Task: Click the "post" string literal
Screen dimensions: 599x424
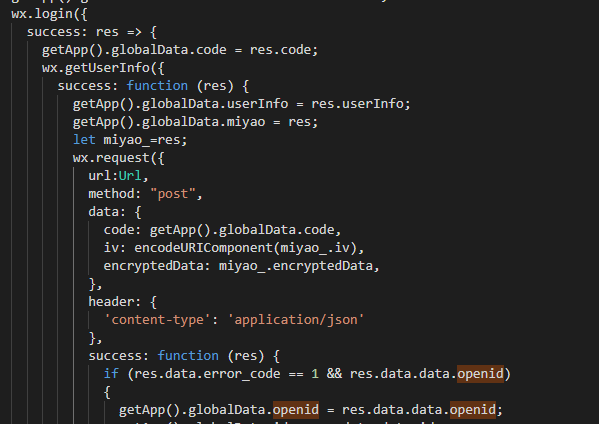Action: click(x=173, y=194)
